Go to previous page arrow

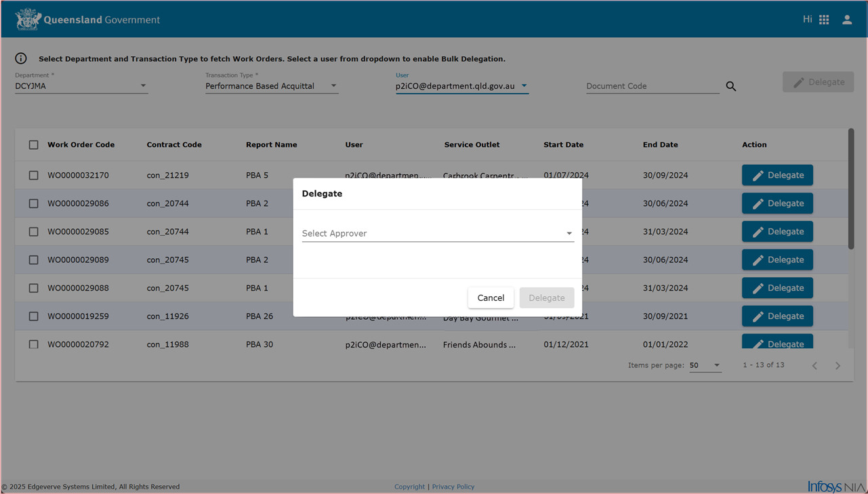click(814, 366)
